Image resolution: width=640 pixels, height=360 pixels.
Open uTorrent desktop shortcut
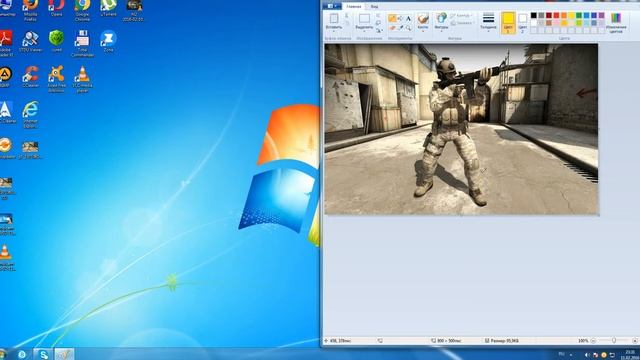pyautogui.click(x=108, y=8)
